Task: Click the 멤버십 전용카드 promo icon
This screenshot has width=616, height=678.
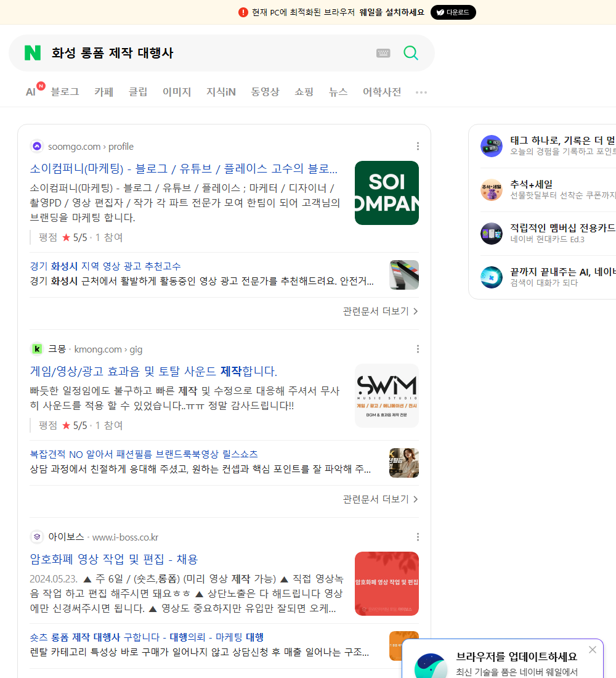Action: [x=492, y=234]
